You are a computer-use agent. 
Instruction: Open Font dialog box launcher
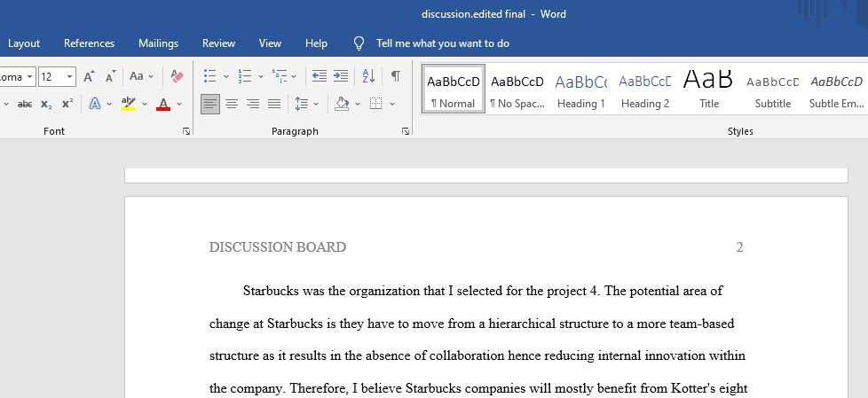point(186,131)
